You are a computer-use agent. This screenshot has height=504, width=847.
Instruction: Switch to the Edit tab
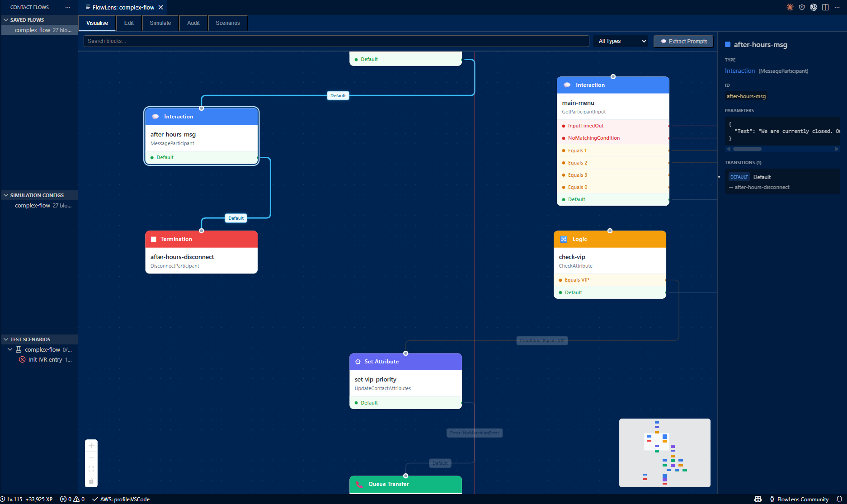tap(129, 23)
